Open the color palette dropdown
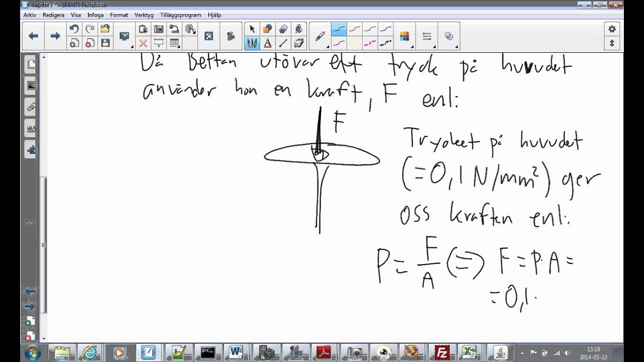This screenshot has height=362, width=644. point(405,36)
